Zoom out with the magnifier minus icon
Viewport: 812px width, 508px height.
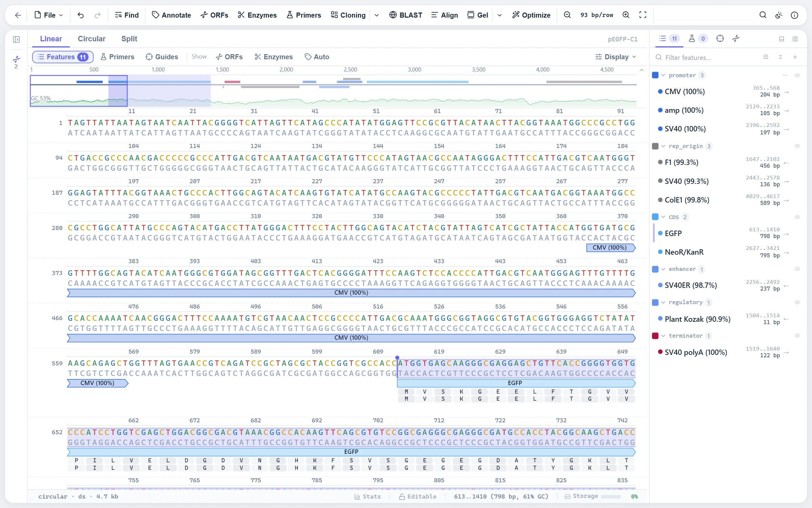point(567,15)
